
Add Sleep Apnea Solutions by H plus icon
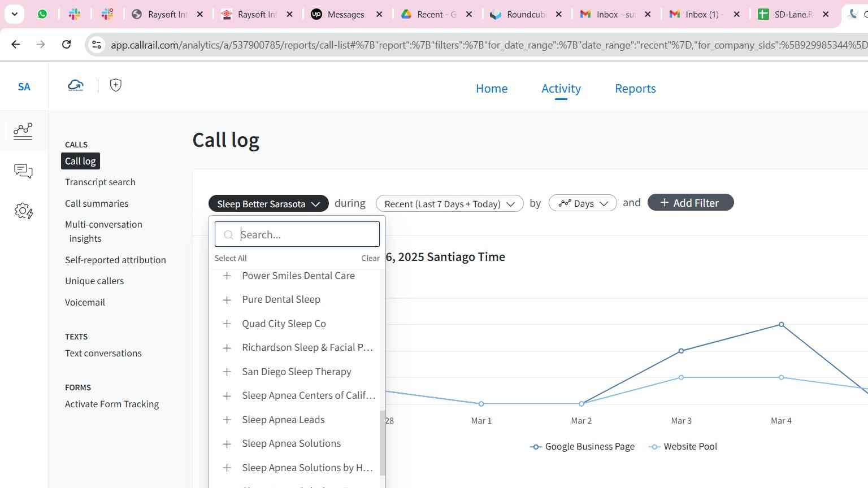tap(227, 468)
